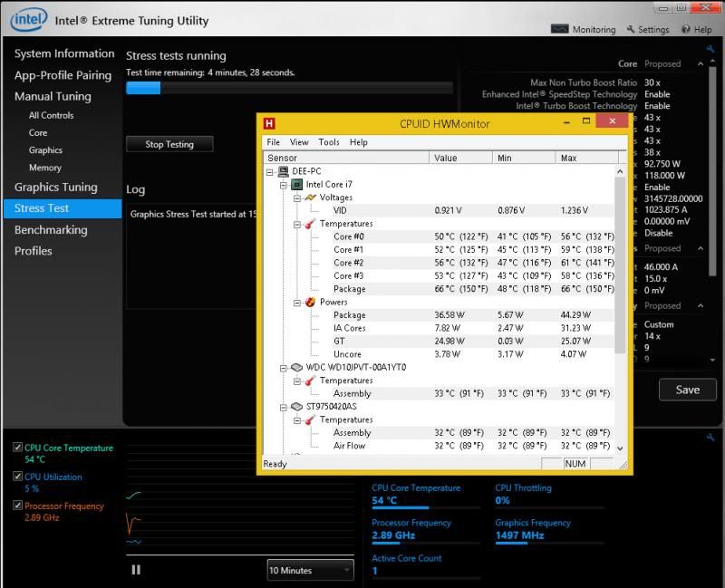Pause the monitoring graph
725x588 pixels.
tap(136, 570)
